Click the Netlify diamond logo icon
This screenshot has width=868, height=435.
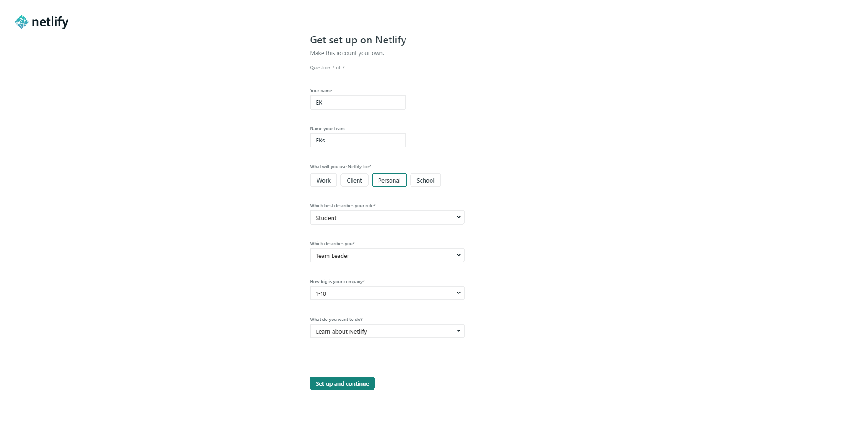click(x=21, y=22)
